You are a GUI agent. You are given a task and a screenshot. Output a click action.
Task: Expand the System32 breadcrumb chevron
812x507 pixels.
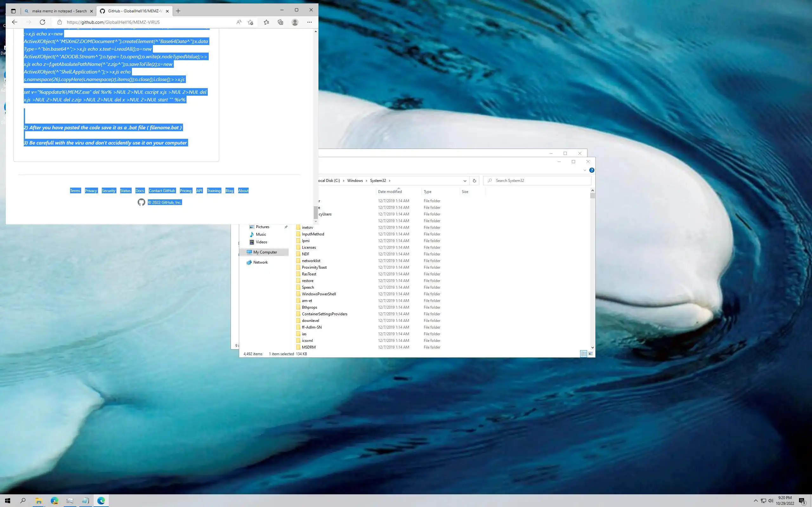point(390,181)
